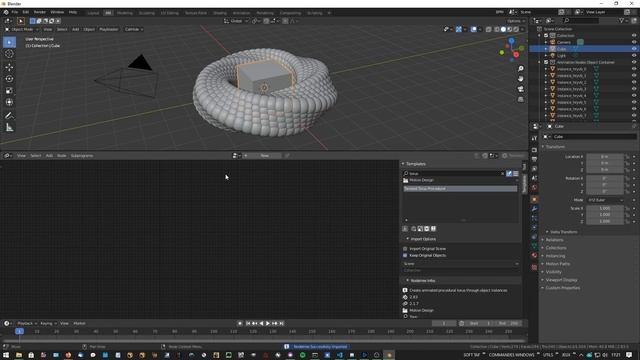This screenshot has width=640, height=360.
Task: Switch perspective/orthographic with the grid icon
Action: pyautogui.click(x=520, y=99)
